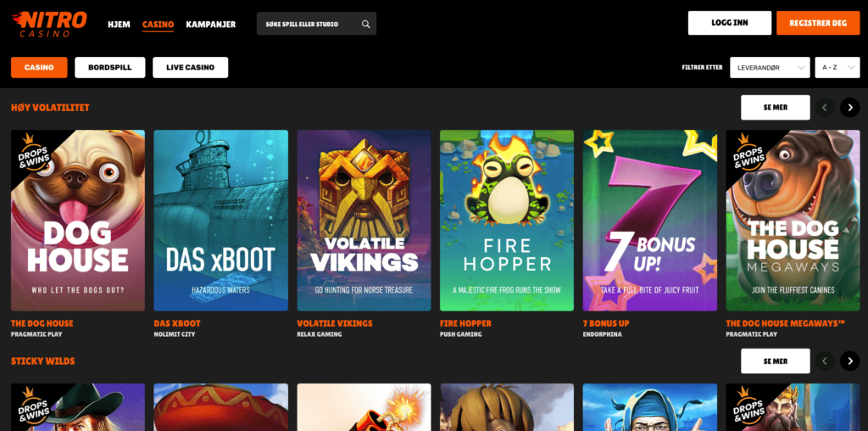Open the Das xBoot game thumbnail
The width and height of the screenshot is (868, 431).
pos(221,221)
